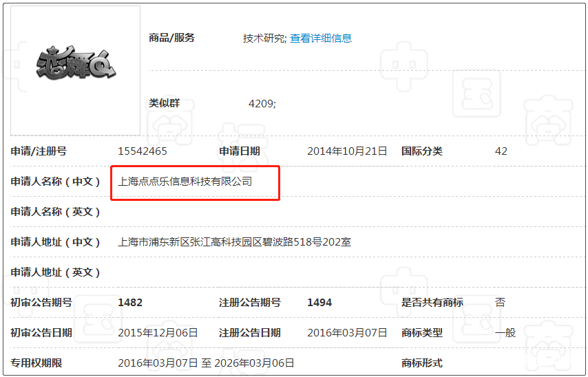Click the 是否共有商标 label
Screen dimensions: 588x377
tap(432, 303)
